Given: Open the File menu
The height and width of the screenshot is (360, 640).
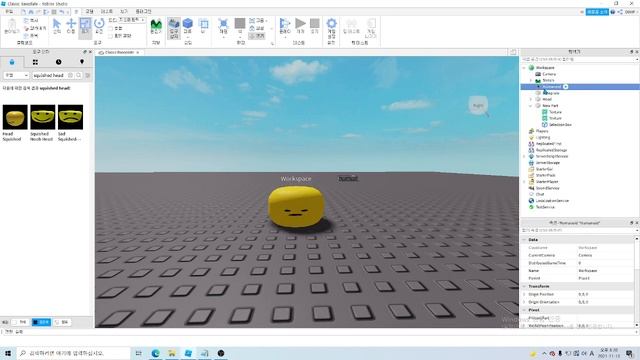Looking at the screenshot, I should click(9, 11).
